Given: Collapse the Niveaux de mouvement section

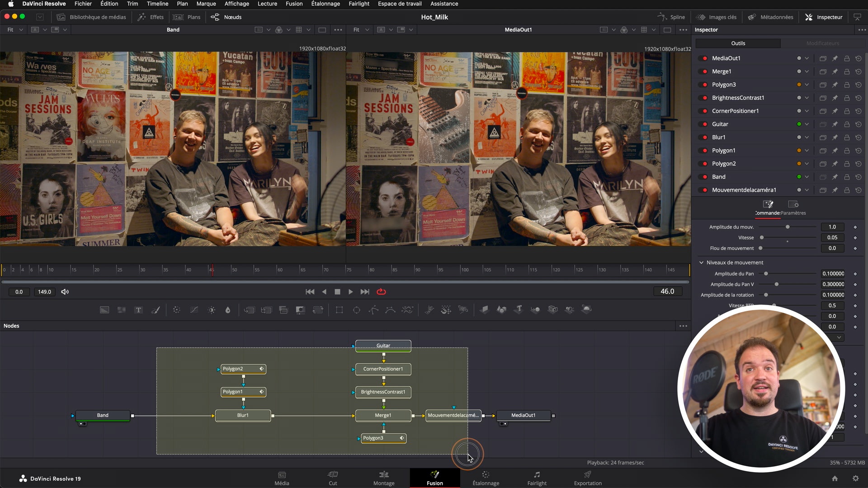Looking at the screenshot, I should pyautogui.click(x=701, y=263).
